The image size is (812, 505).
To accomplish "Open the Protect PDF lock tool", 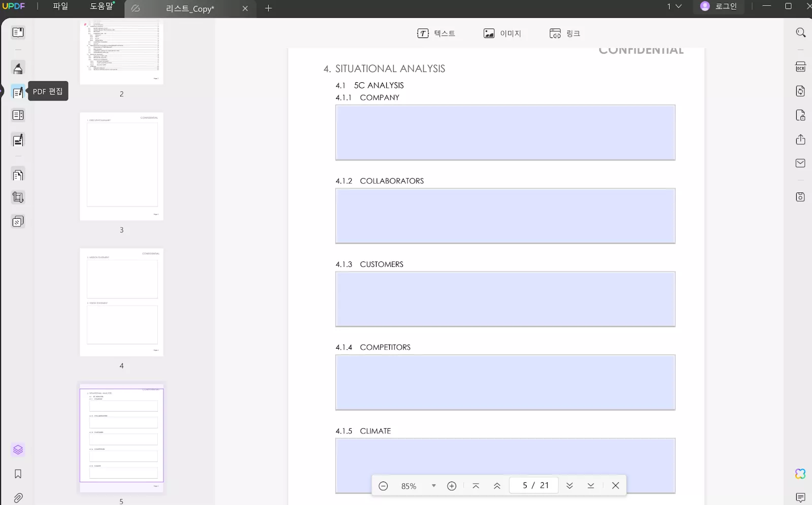I will (x=800, y=115).
